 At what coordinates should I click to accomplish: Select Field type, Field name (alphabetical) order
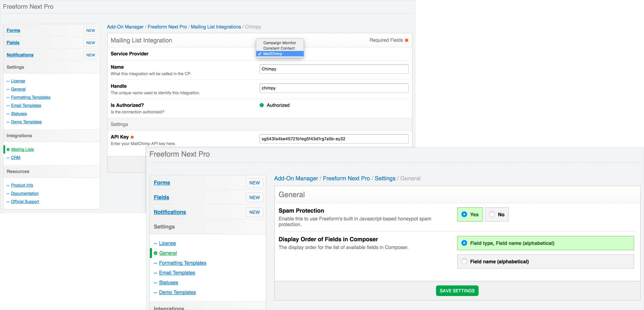pos(546,243)
